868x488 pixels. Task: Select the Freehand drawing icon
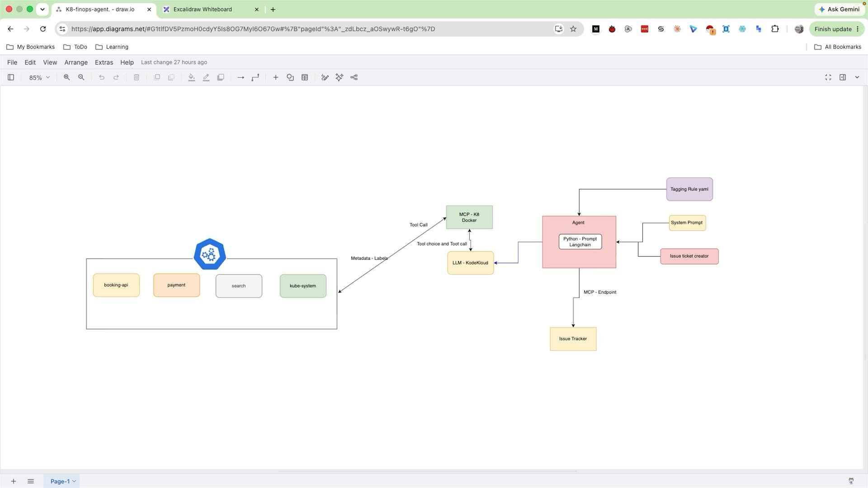coord(325,77)
